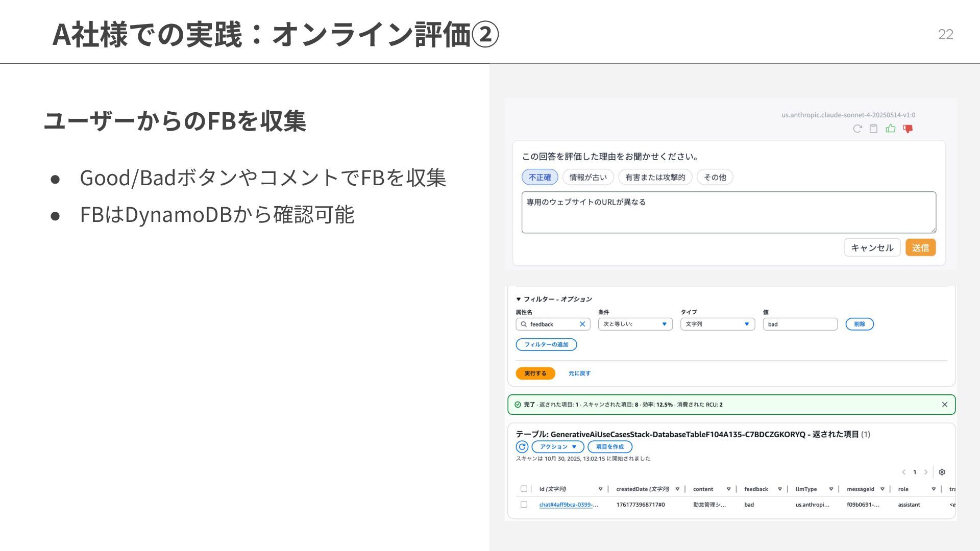This screenshot has width=980, height=551.
Task: Select the 不正確 reason chip
Action: coord(540,177)
